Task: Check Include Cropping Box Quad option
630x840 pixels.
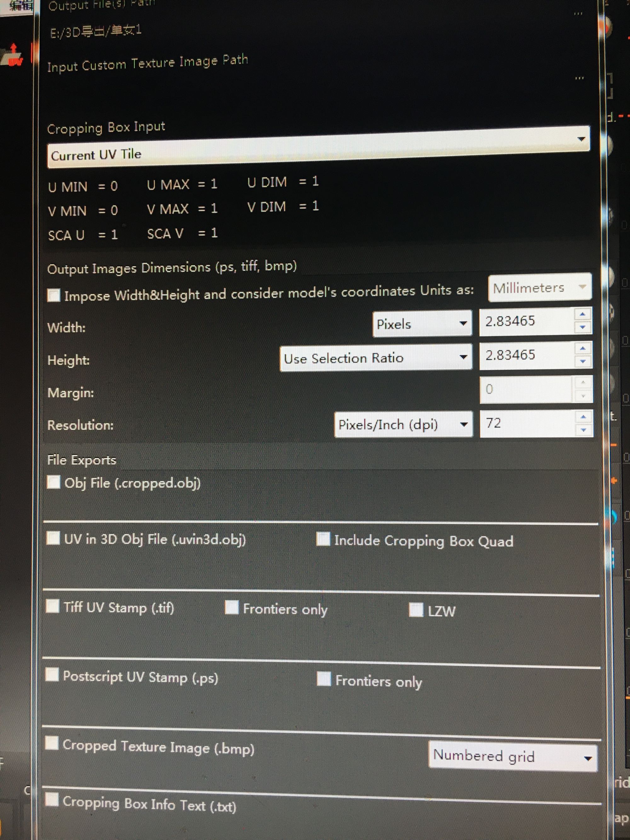Action: 323,538
